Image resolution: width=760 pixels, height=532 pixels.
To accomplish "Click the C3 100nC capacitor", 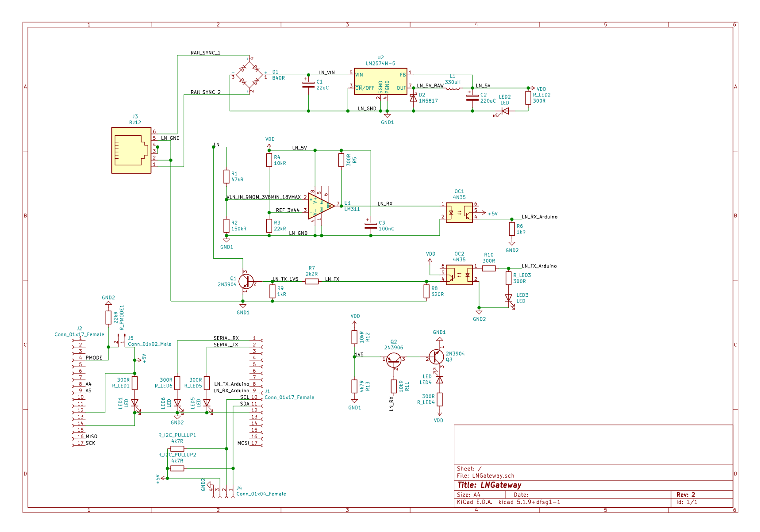I will tap(371, 226).
